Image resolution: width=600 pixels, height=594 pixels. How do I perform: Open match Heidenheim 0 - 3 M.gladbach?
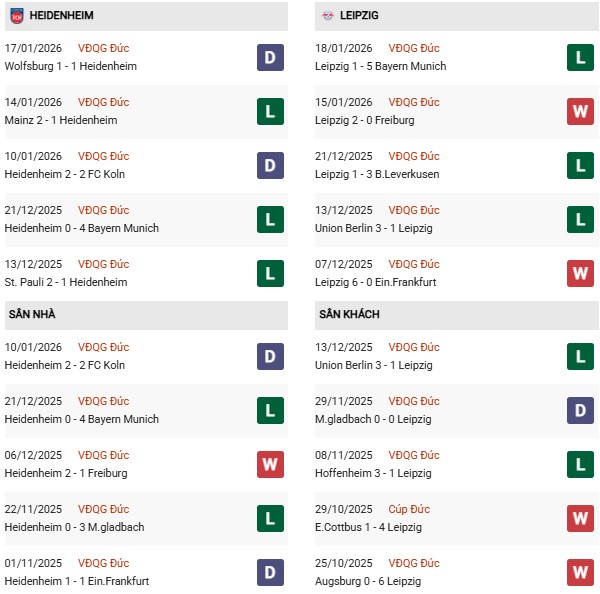pos(73,527)
